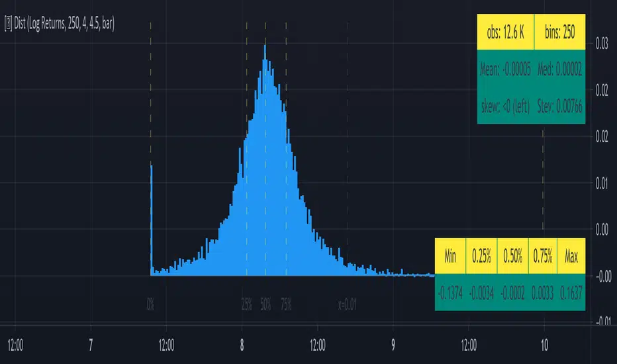Click date '10' on the time axis
The image size is (617, 364).
coord(544,345)
